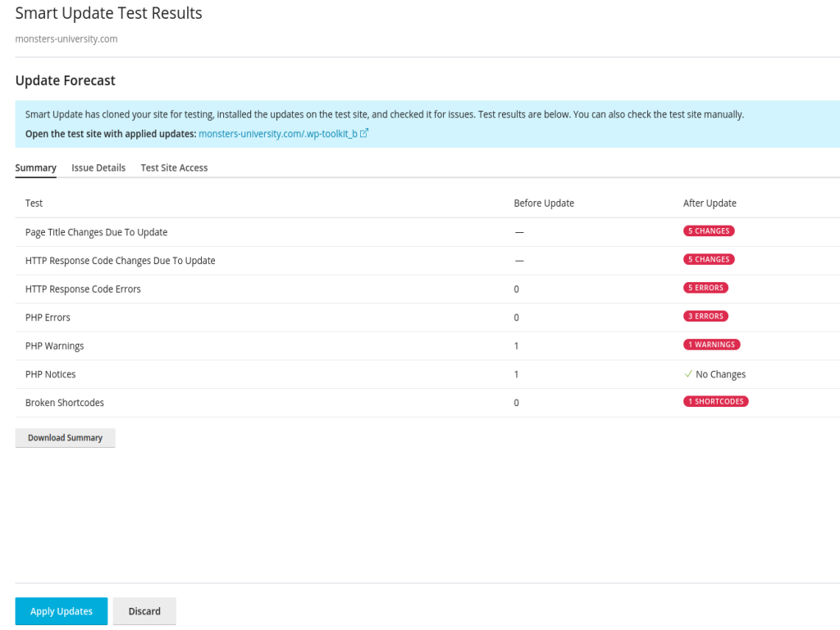Open the monsters-university.com/.wp-toolkit_b test site link
The image size is (840, 630).
click(278, 133)
